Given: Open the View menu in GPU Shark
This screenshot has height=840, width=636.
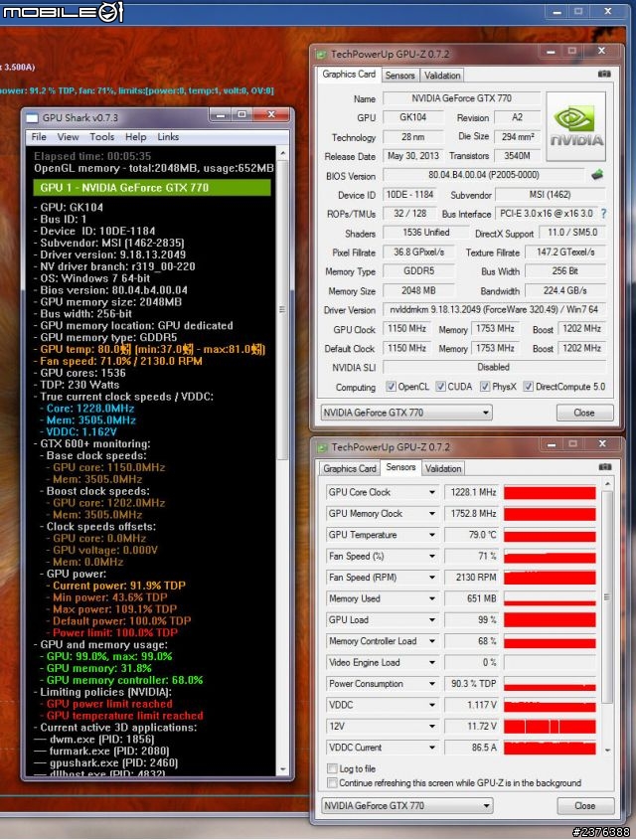Looking at the screenshot, I should [x=68, y=137].
